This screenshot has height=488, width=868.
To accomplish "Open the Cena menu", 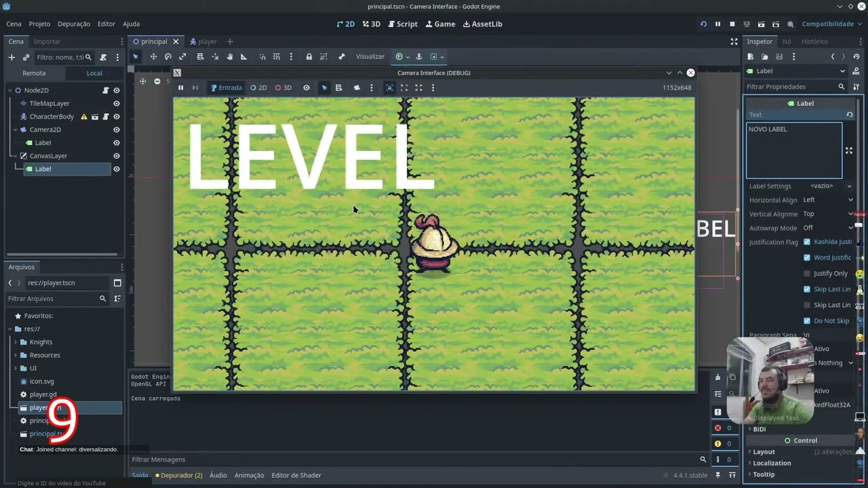I will click(x=14, y=24).
